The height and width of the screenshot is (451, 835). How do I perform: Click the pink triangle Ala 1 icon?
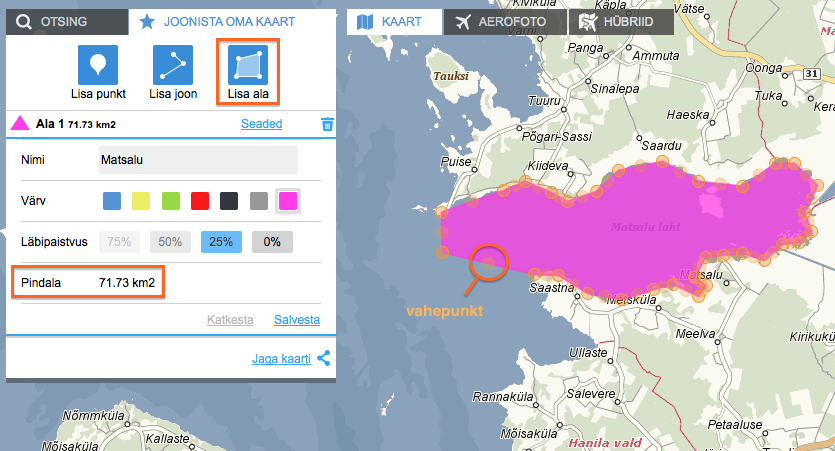tap(19, 124)
